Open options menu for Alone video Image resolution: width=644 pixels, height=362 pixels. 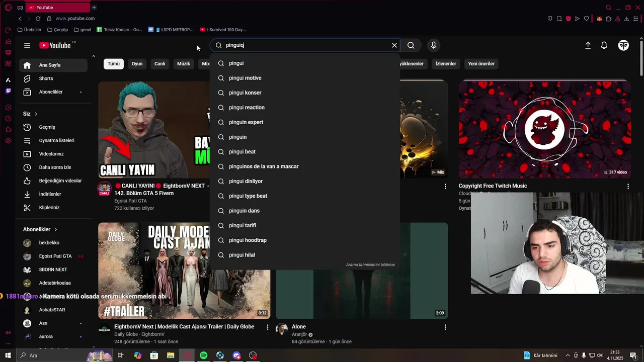coord(445,327)
